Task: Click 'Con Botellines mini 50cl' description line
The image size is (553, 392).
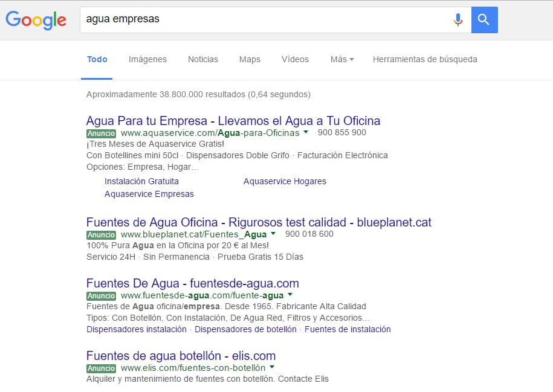Action: click(x=237, y=155)
